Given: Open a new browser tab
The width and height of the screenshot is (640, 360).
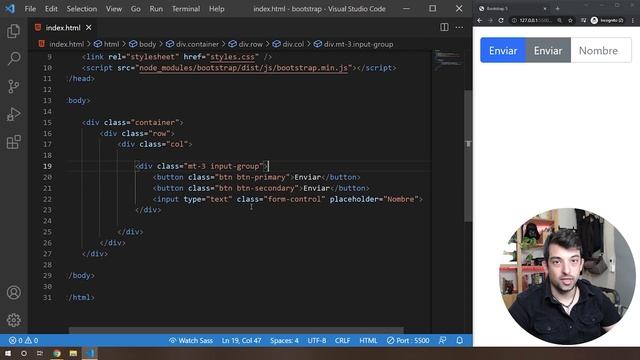Looking at the screenshot, I should tap(558, 8).
